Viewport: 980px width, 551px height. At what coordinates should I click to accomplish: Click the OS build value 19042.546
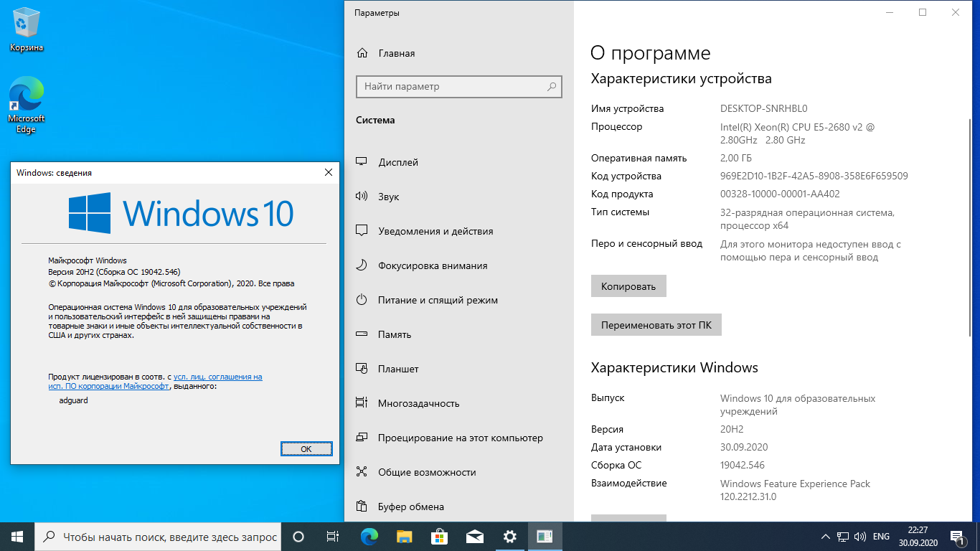[743, 465]
